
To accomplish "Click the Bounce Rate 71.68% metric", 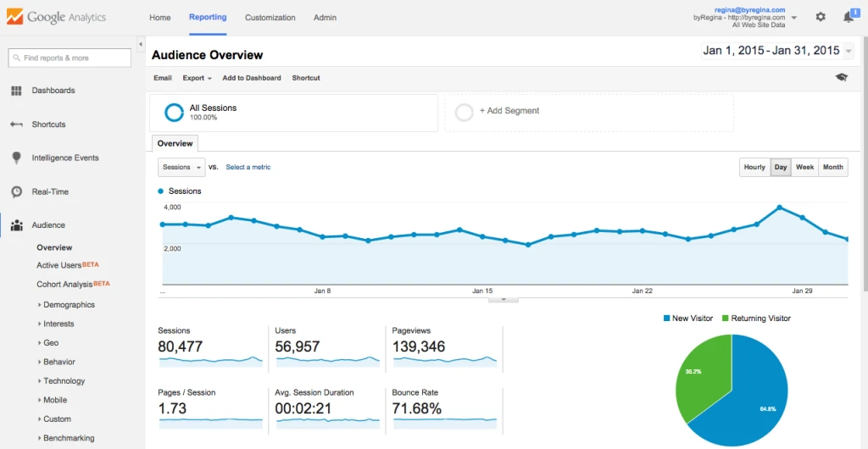I will tap(444, 408).
